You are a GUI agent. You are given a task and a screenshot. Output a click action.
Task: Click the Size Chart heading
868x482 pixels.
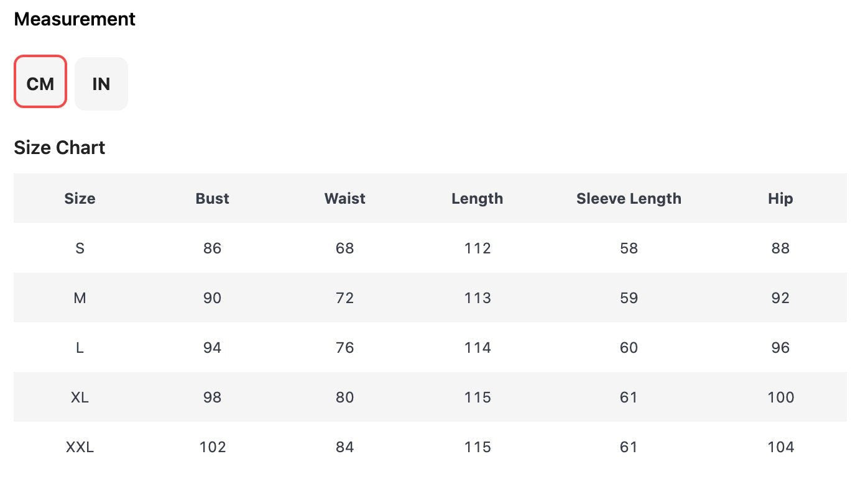click(x=60, y=148)
